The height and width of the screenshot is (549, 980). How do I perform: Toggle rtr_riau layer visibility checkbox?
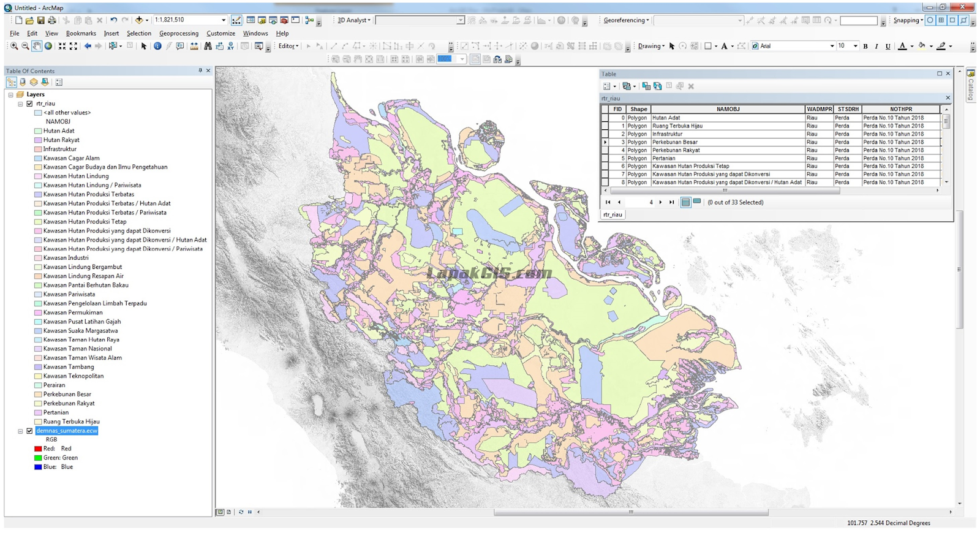[29, 104]
